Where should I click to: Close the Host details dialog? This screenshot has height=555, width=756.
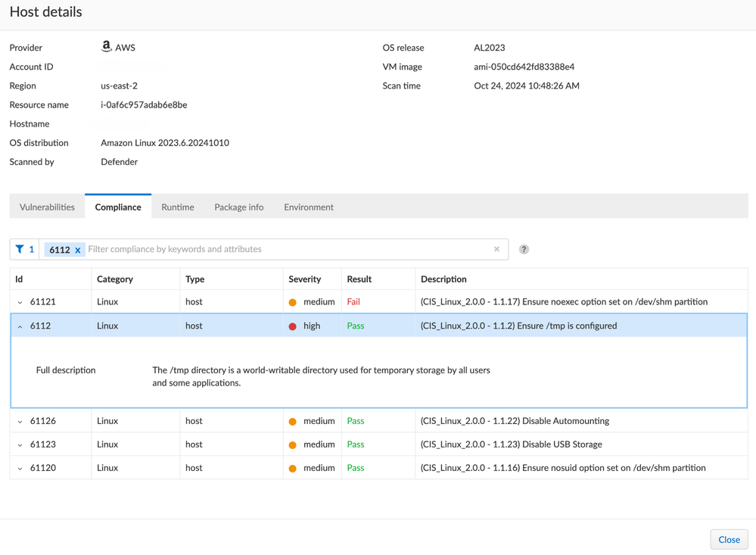pyautogui.click(x=729, y=539)
